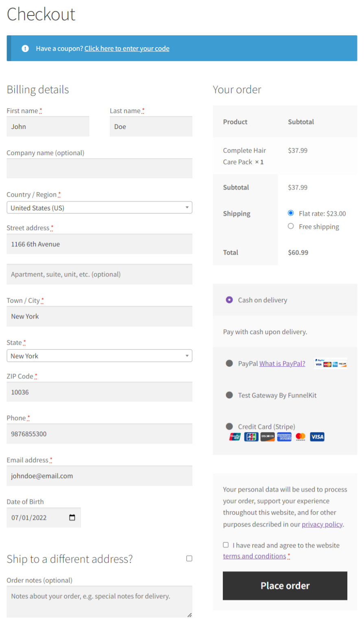
Task: Select the Test Gateway By FunnelKit payment option
Action: click(x=229, y=395)
